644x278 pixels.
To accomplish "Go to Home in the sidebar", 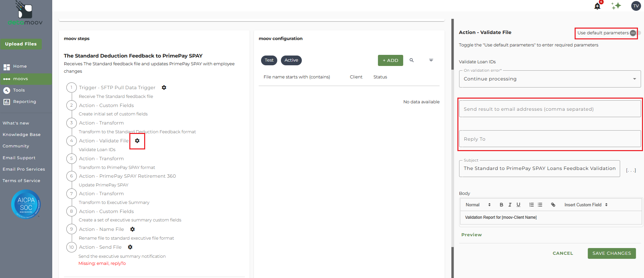I will [20, 66].
